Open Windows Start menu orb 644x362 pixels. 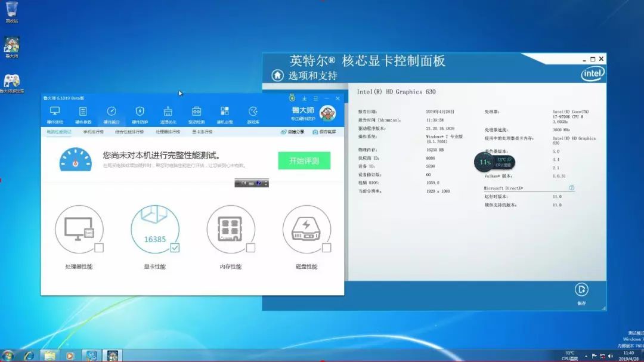(x=8, y=355)
